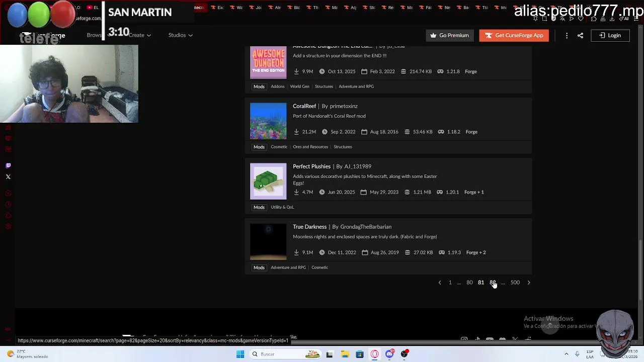Click Mods tag under True Darkness

(259, 267)
